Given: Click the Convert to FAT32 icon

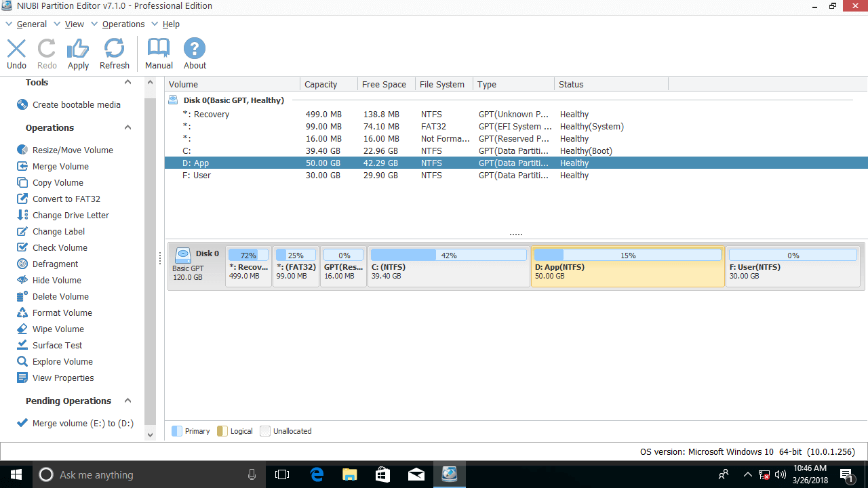Looking at the screenshot, I should pyautogui.click(x=22, y=199).
